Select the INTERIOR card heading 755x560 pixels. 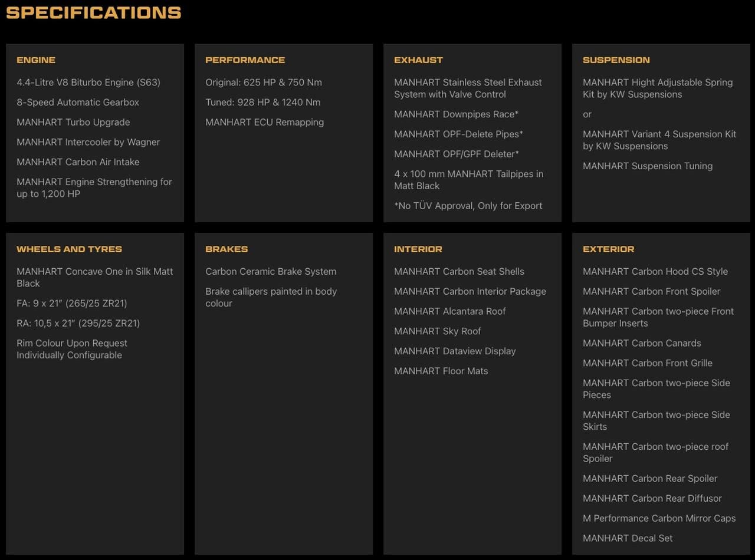click(418, 249)
